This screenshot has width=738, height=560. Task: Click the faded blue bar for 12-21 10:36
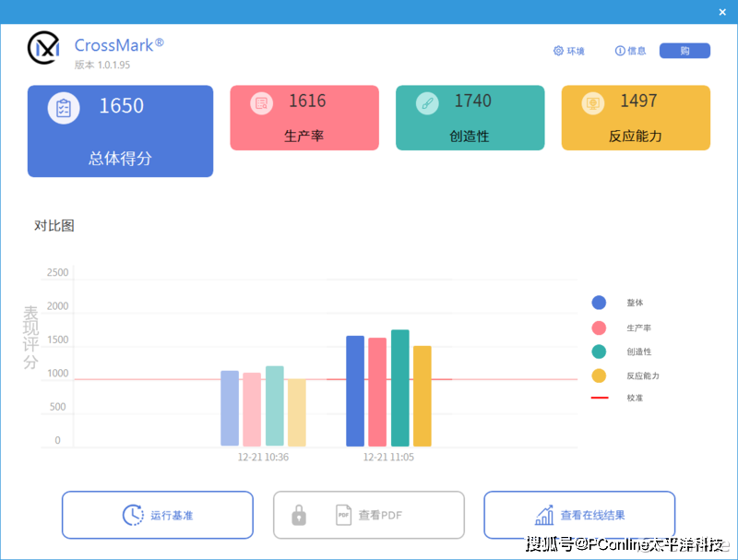coord(230,409)
